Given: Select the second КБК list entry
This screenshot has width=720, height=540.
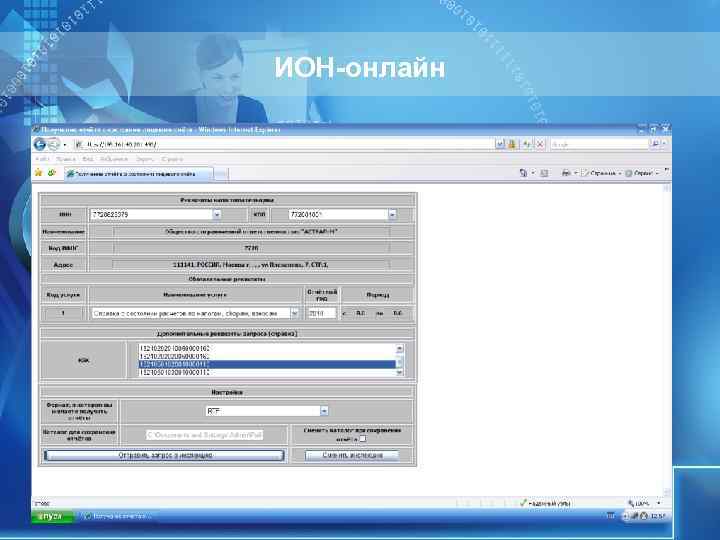Looking at the screenshot, I should pyautogui.click(x=266, y=356).
